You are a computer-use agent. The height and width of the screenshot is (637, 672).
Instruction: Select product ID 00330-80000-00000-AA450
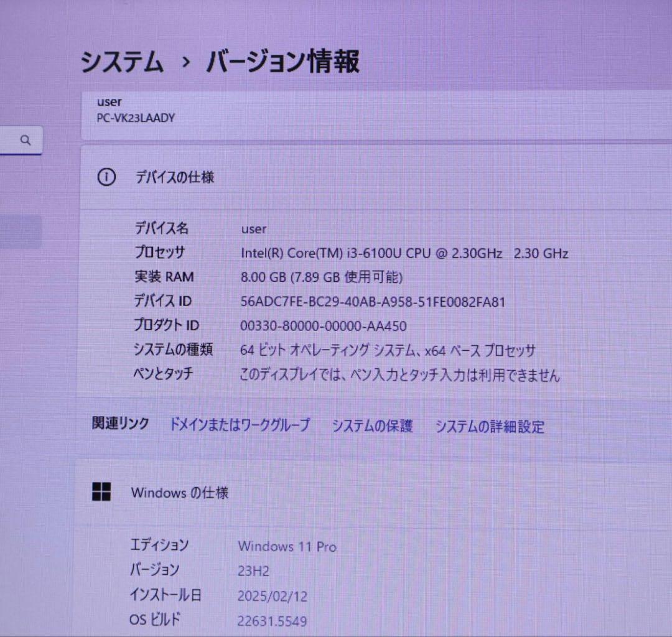click(323, 326)
